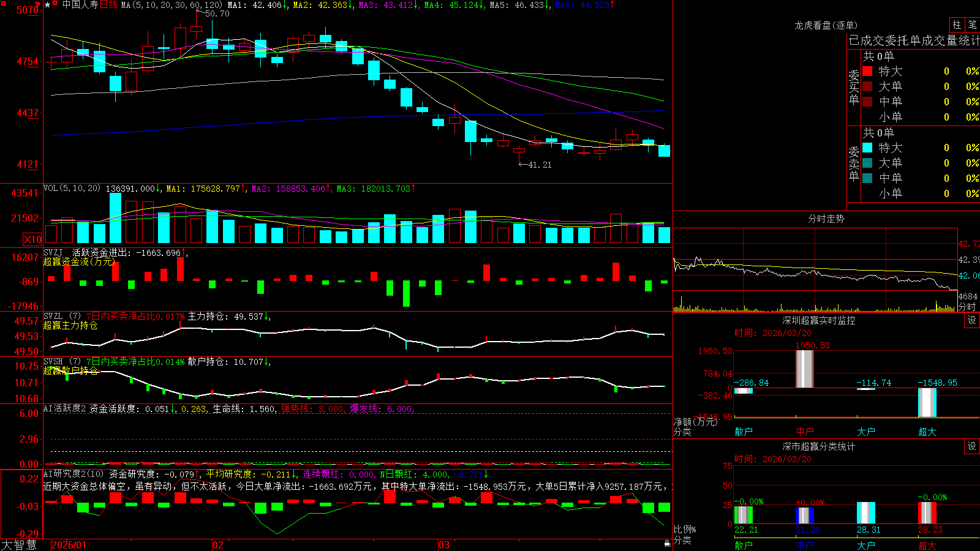Click the 爆发线: 6.000 value
Image resolution: width=980 pixels, height=551 pixels.
point(382,409)
